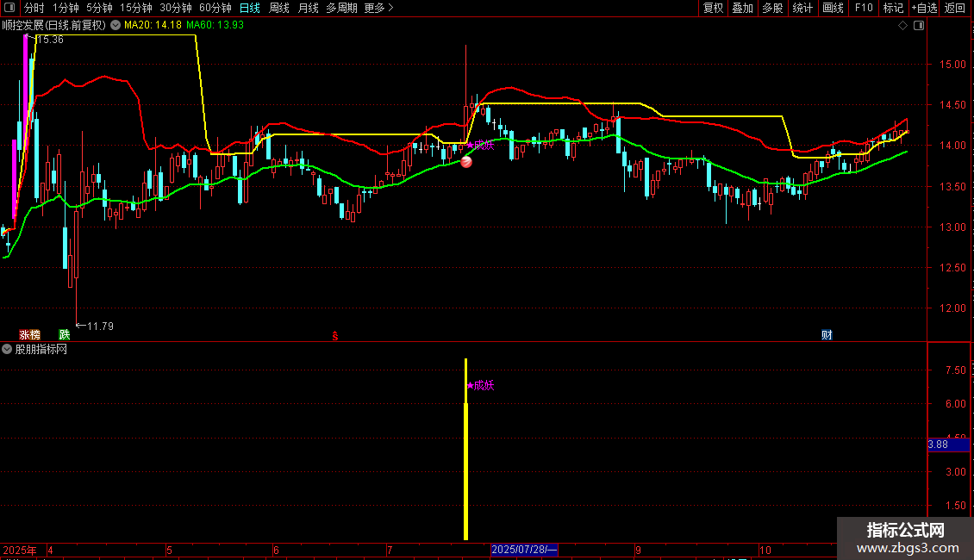Viewport: 974px width, 560px height.
Task: Click the 2025/07/28 date label on time axis
Action: (524, 550)
